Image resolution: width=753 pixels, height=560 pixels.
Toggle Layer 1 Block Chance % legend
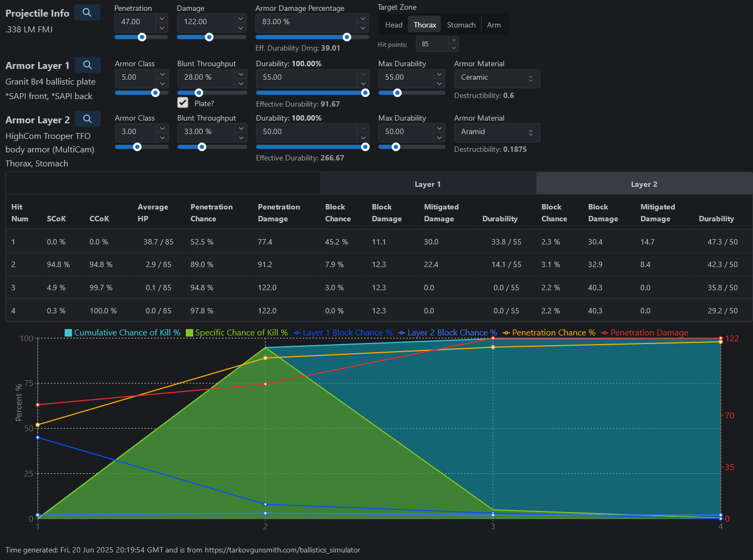[x=343, y=333]
